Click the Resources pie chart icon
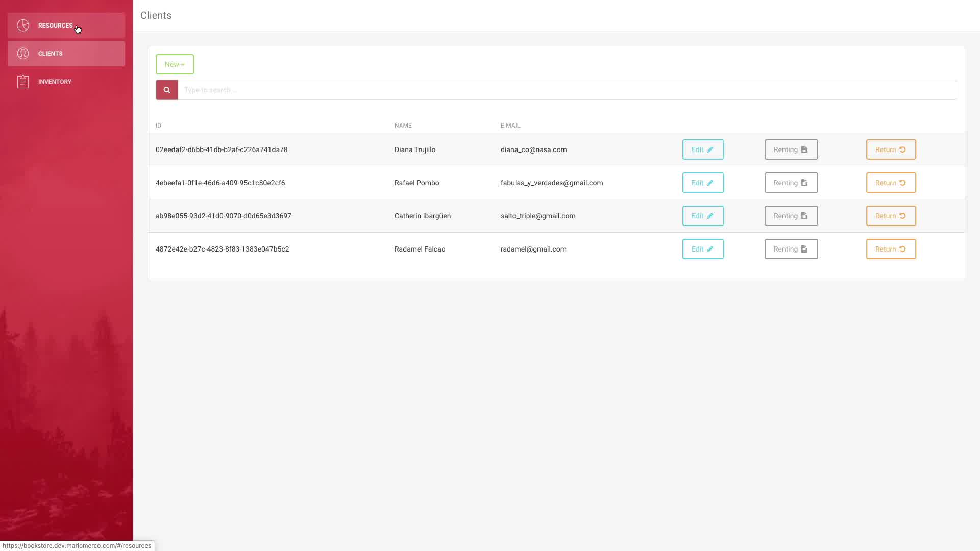The width and height of the screenshot is (980, 551). [23, 26]
